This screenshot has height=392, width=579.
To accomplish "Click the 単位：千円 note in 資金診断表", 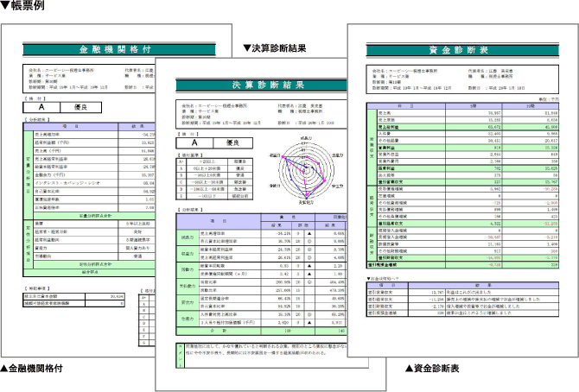I will click(549, 99).
